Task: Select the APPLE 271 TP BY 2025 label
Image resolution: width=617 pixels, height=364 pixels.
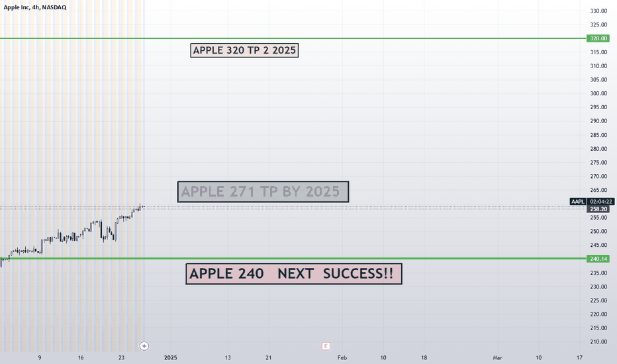Action: pos(263,192)
